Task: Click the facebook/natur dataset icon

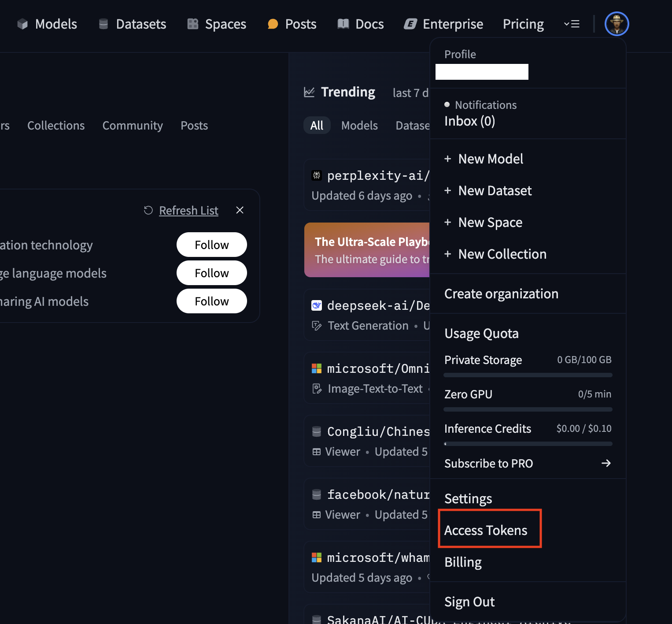Action: pyautogui.click(x=317, y=494)
